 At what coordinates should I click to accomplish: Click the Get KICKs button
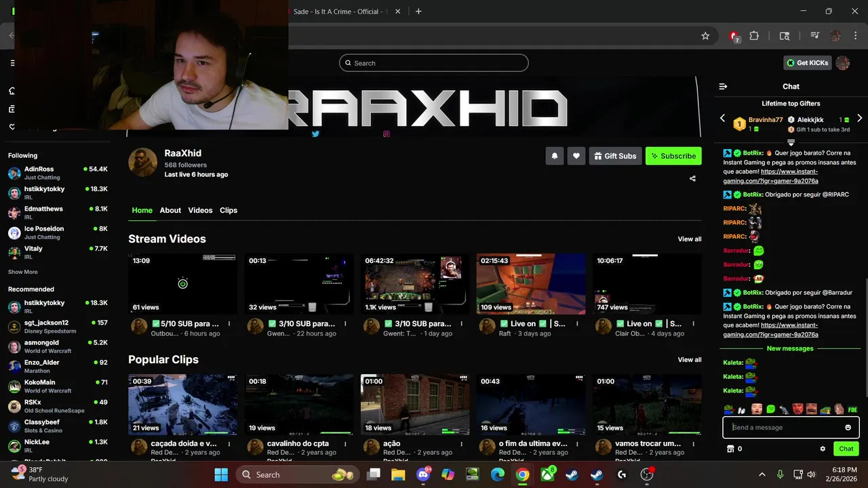[x=808, y=63]
